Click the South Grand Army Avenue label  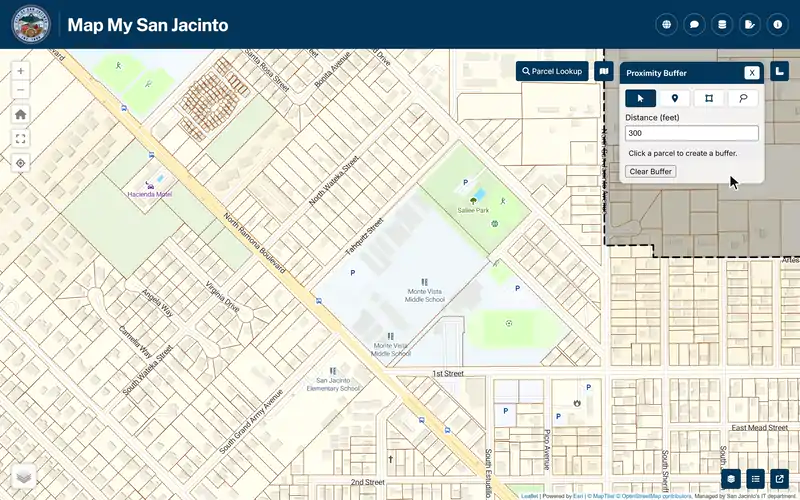point(251,421)
